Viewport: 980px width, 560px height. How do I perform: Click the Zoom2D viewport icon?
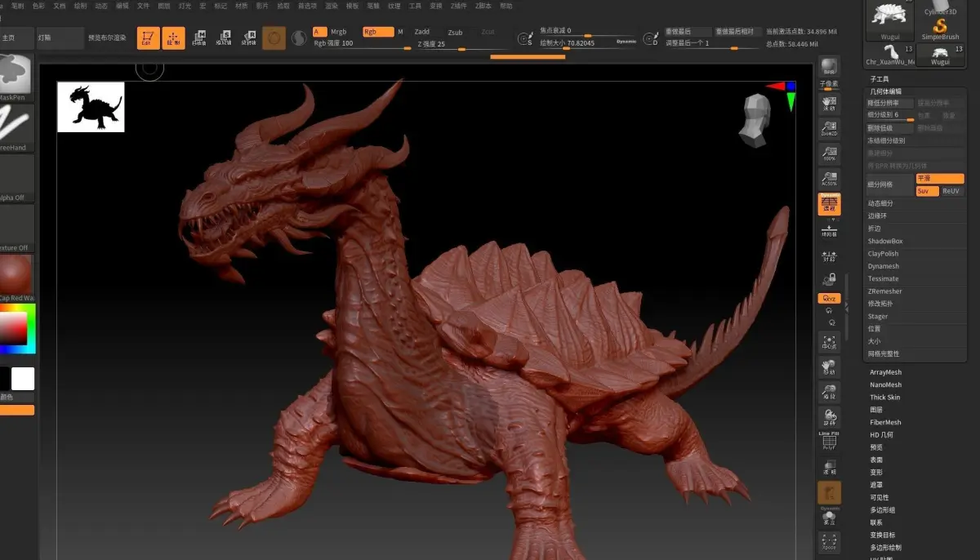829,129
